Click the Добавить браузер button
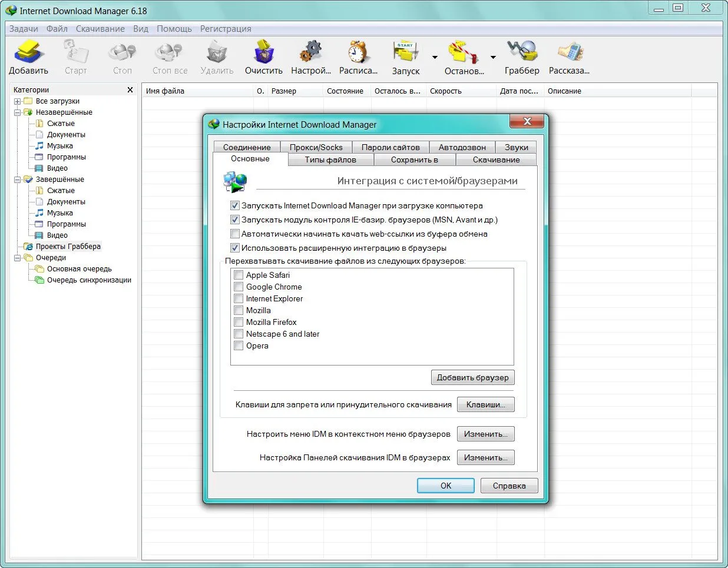Image resolution: width=728 pixels, height=568 pixels. tap(473, 377)
